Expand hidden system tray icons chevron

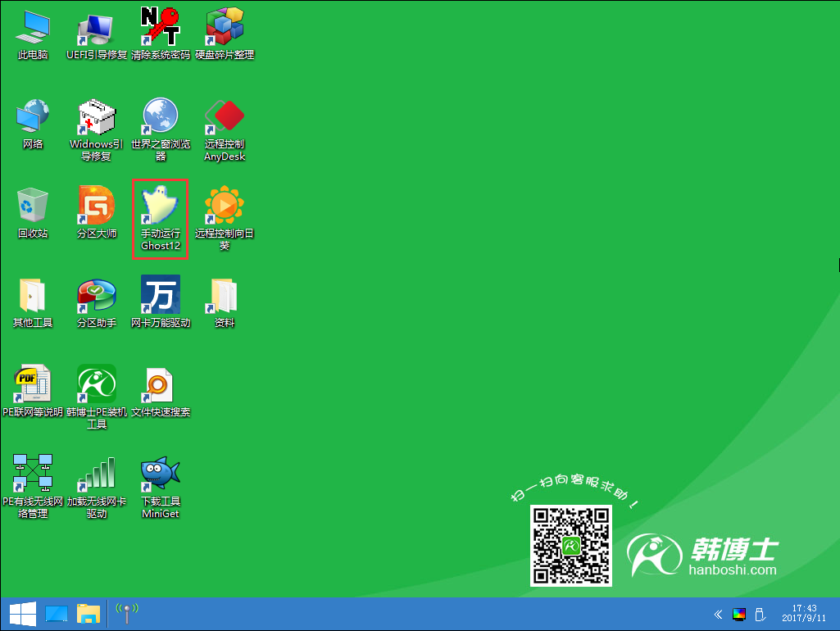click(718, 614)
